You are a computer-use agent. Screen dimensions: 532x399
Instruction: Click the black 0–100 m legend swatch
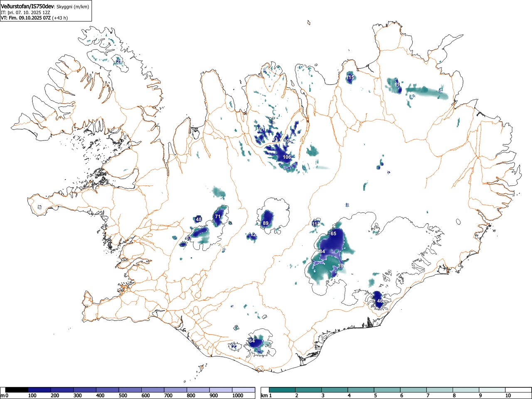pos(17,390)
